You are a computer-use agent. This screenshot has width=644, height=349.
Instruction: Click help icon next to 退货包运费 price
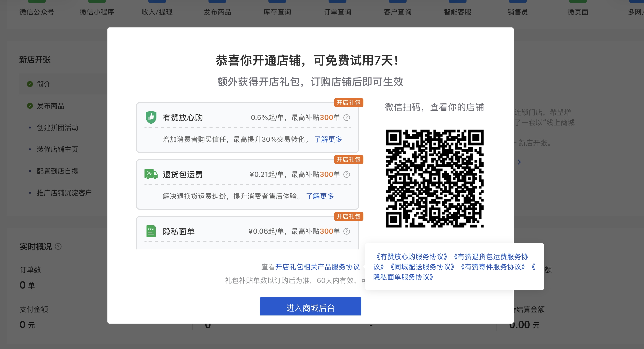347,174
